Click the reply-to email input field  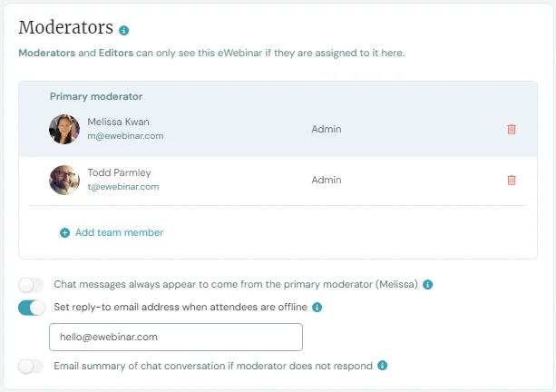(176, 337)
